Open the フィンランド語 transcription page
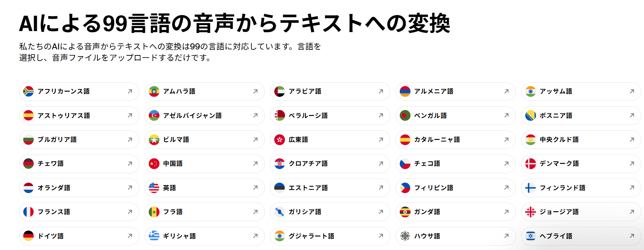Viewport: 644px width, 250px height. point(581,188)
